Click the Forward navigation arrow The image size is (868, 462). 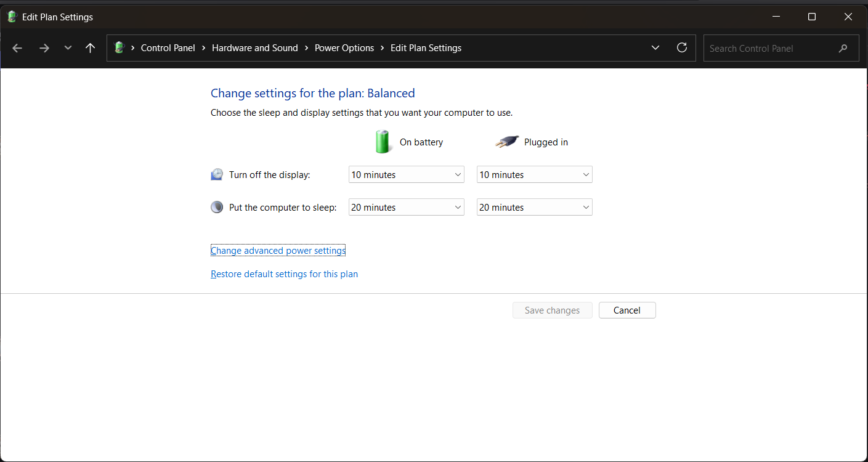click(44, 48)
